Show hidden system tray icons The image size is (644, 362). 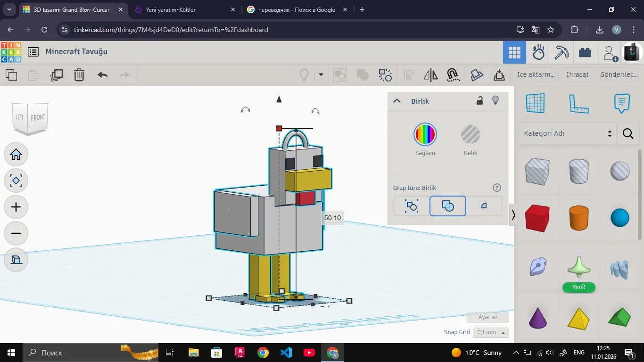516,353
